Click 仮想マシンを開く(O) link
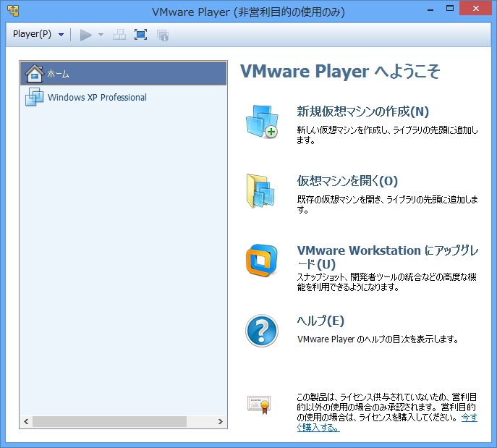Screen dimensions: 497x448 [347, 181]
